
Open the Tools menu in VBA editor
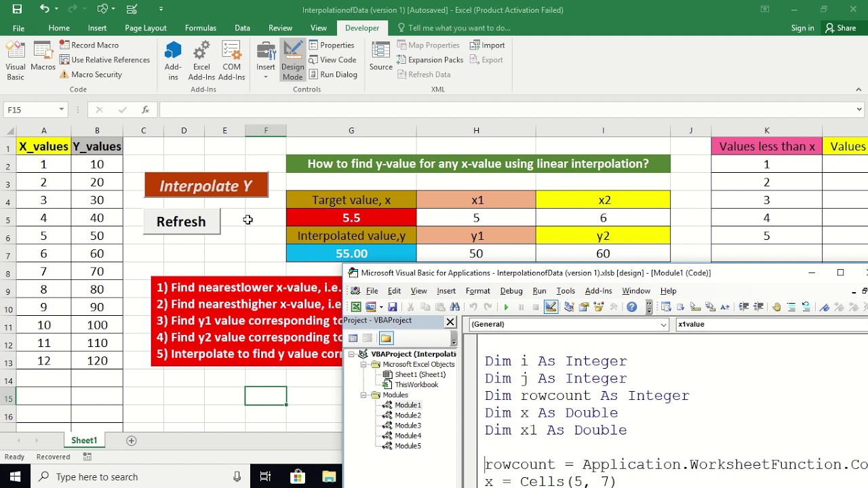click(566, 291)
